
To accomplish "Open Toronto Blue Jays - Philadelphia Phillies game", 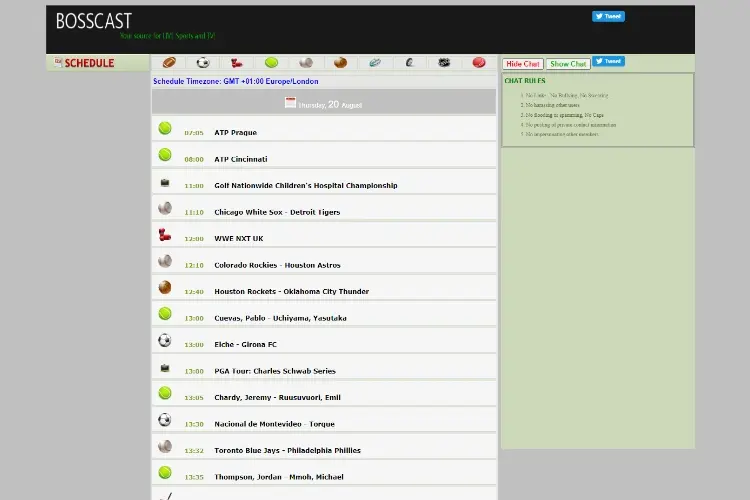I will (287, 450).
